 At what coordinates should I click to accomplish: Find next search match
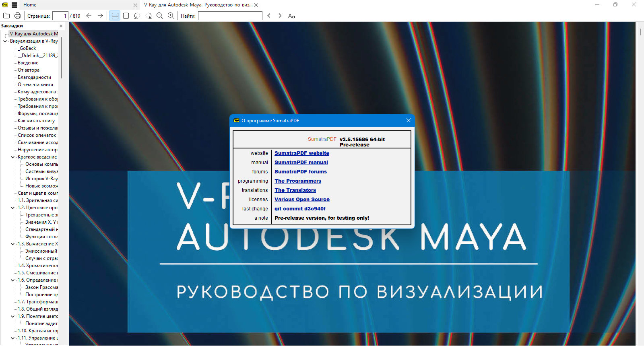coord(280,16)
